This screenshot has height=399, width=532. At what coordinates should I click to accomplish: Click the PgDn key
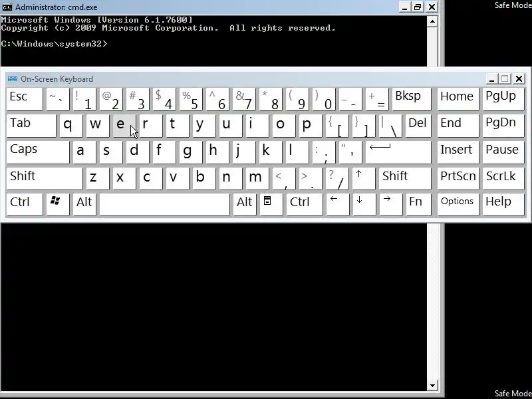click(503, 126)
